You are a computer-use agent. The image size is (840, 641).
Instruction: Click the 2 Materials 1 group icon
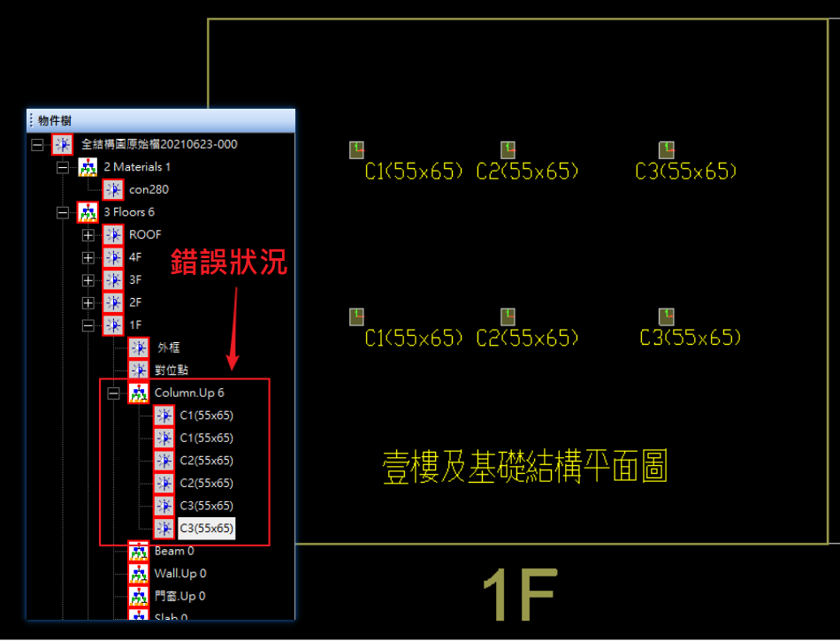88,167
